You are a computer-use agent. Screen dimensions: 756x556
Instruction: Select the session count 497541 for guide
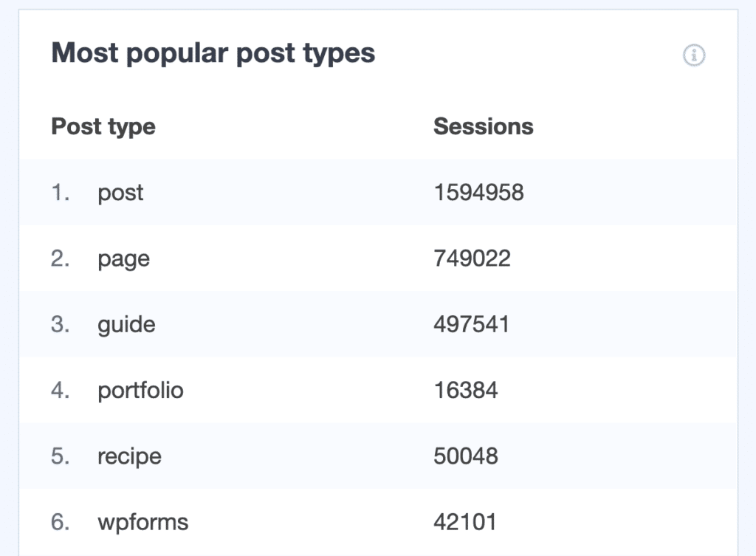pyautogui.click(x=470, y=324)
